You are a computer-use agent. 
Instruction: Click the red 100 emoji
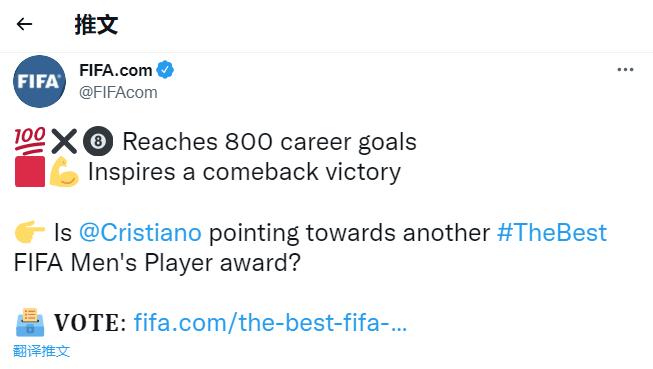(30, 142)
